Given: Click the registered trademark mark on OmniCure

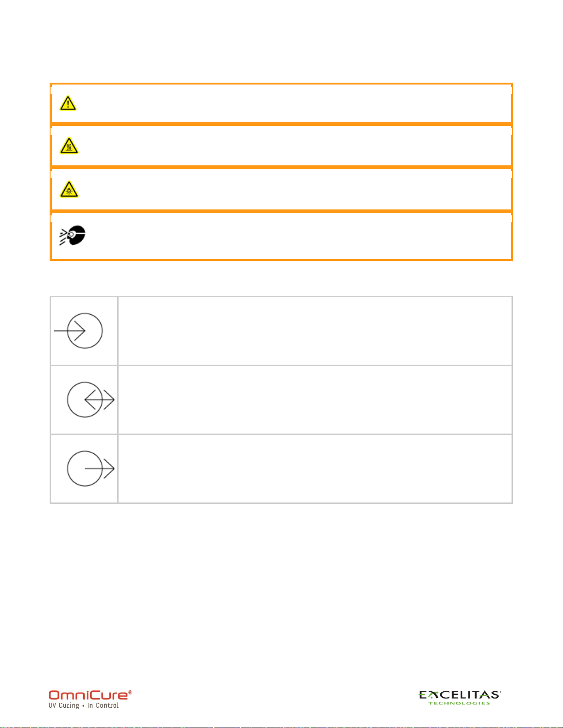Looking at the screenshot, I should (x=130, y=692).
